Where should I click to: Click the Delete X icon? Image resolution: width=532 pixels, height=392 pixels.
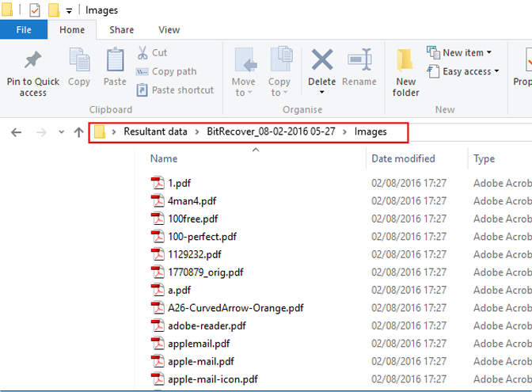coord(322,59)
